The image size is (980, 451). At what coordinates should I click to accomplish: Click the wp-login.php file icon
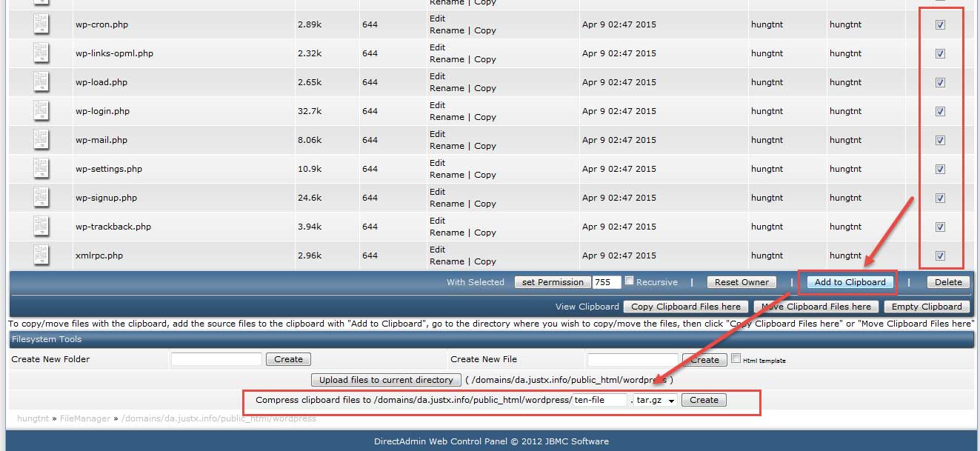pyautogui.click(x=41, y=111)
